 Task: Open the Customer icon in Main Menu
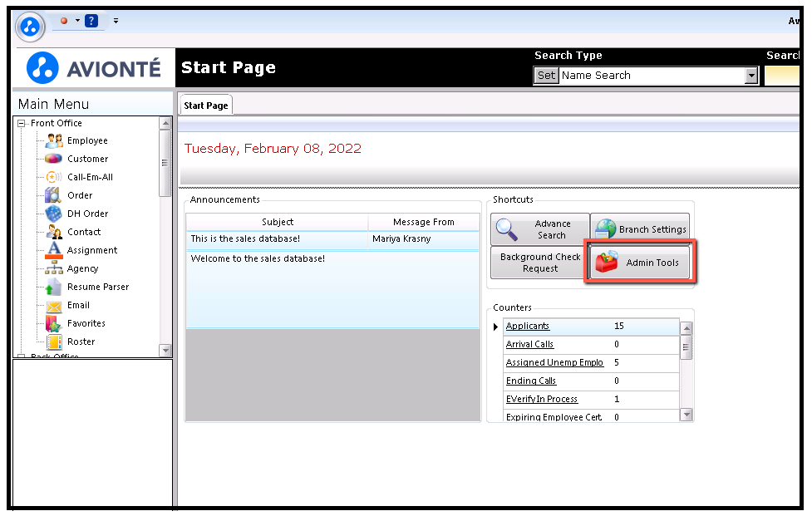(x=54, y=159)
